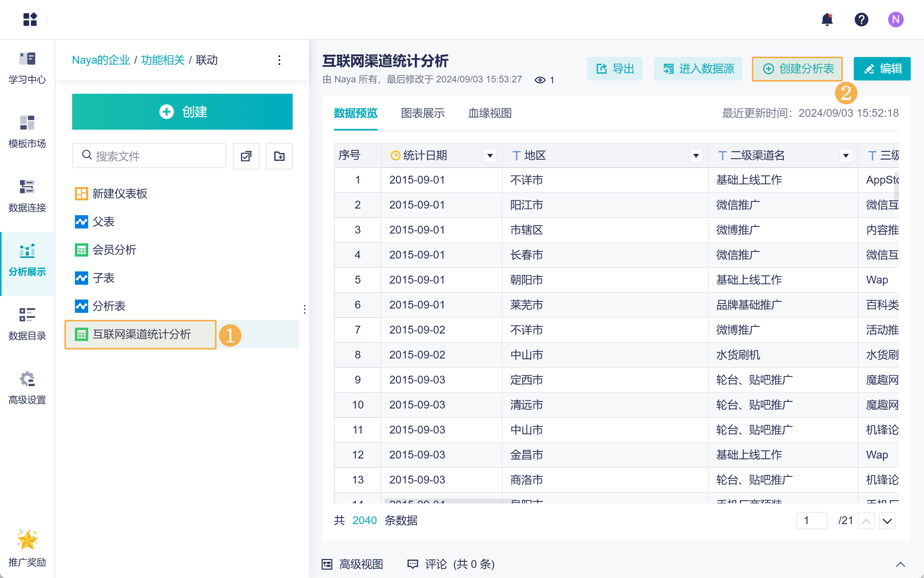Screen dimensions: 924x578
Task: Select cell 品牌基础推广 in row 6
Action: 783,305
